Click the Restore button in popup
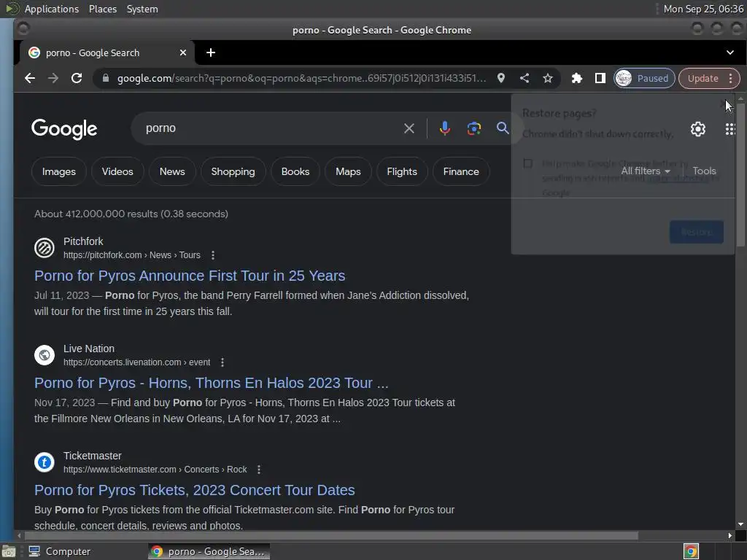The width and height of the screenshot is (747, 560). 697,232
